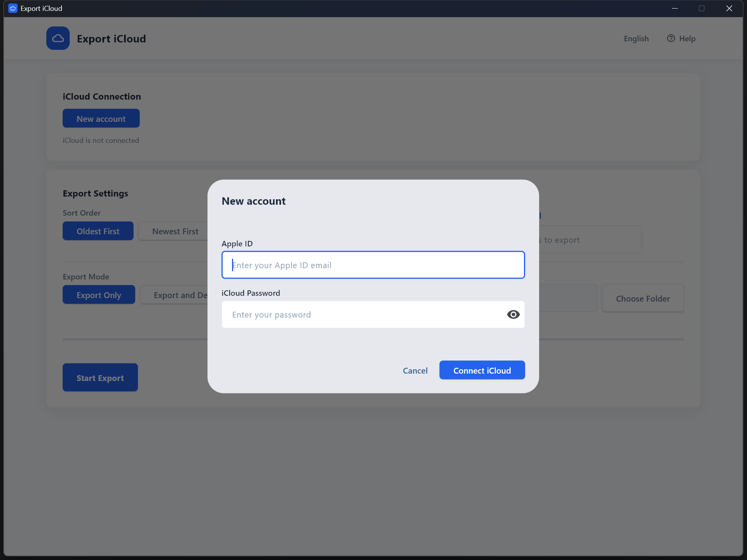Click the app icon in the title bar
747x560 pixels.
(12, 8)
